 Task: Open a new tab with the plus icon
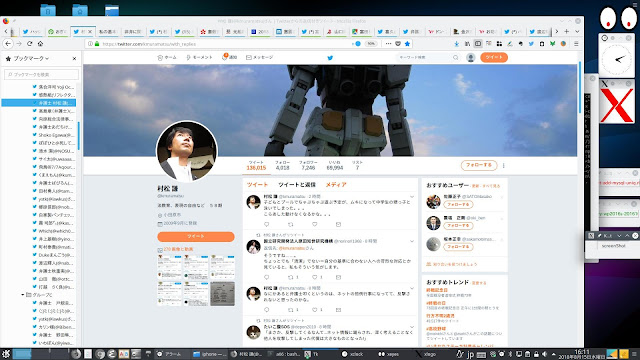coord(567,31)
